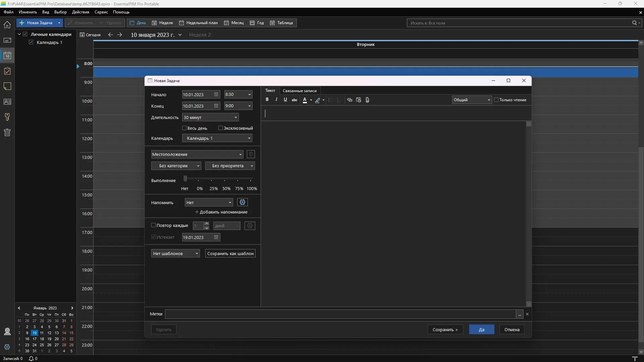Click 'Сохранить как шаблон' button
644x362 pixels.
pyautogui.click(x=230, y=254)
